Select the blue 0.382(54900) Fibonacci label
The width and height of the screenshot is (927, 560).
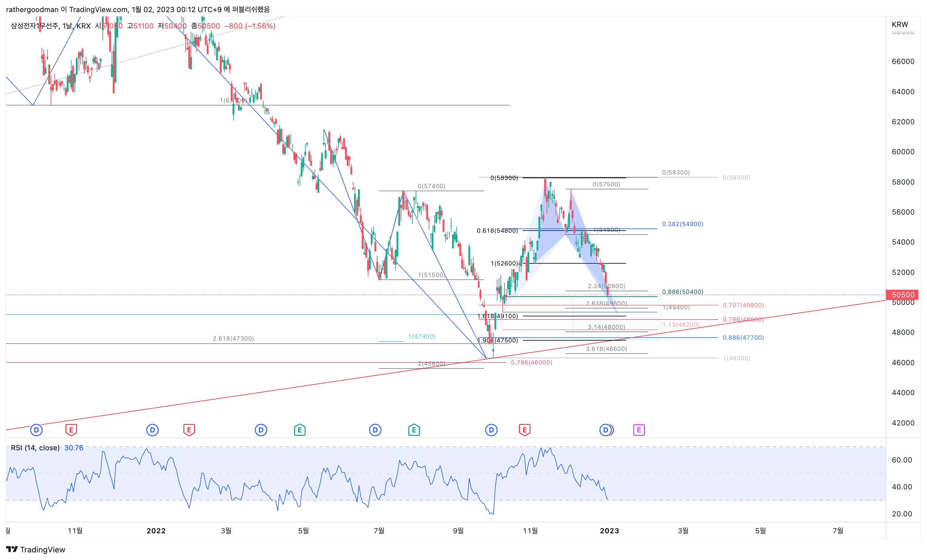point(682,224)
